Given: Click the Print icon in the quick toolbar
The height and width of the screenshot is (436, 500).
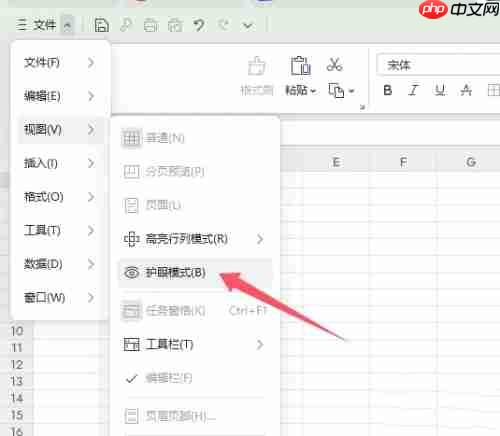Looking at the screenshot, I should 151,25.
